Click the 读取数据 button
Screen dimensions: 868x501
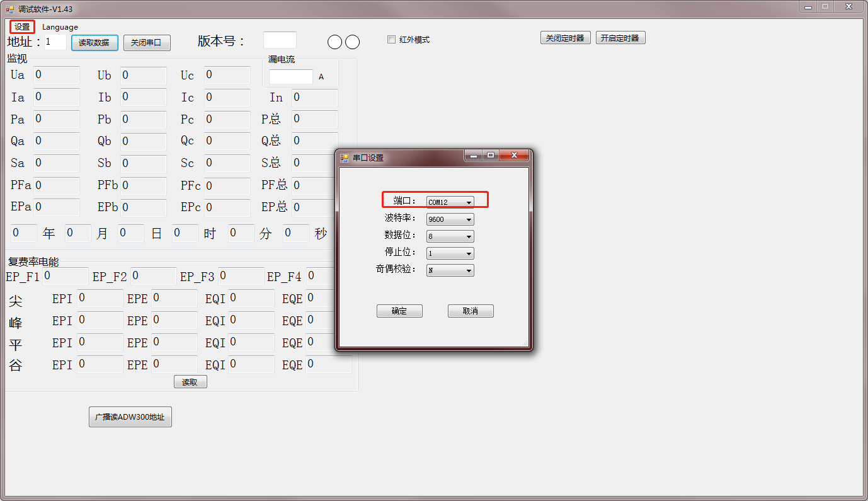point(94,43)
